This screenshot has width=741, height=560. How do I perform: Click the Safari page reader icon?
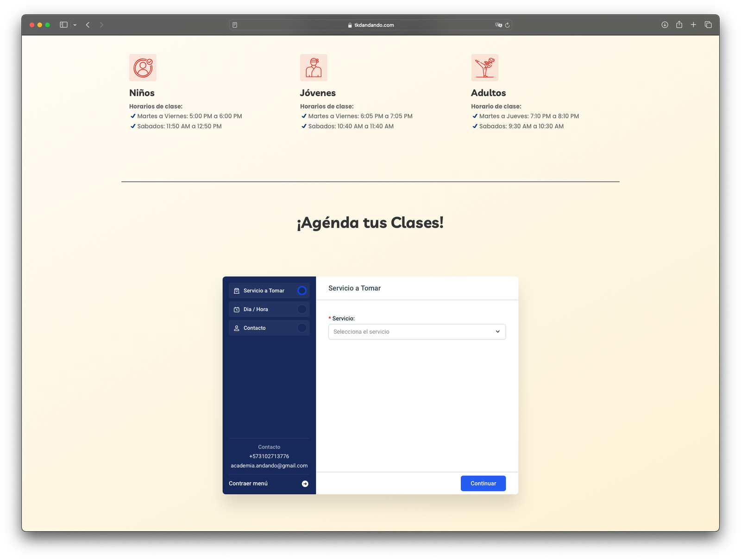click(235, 25)
